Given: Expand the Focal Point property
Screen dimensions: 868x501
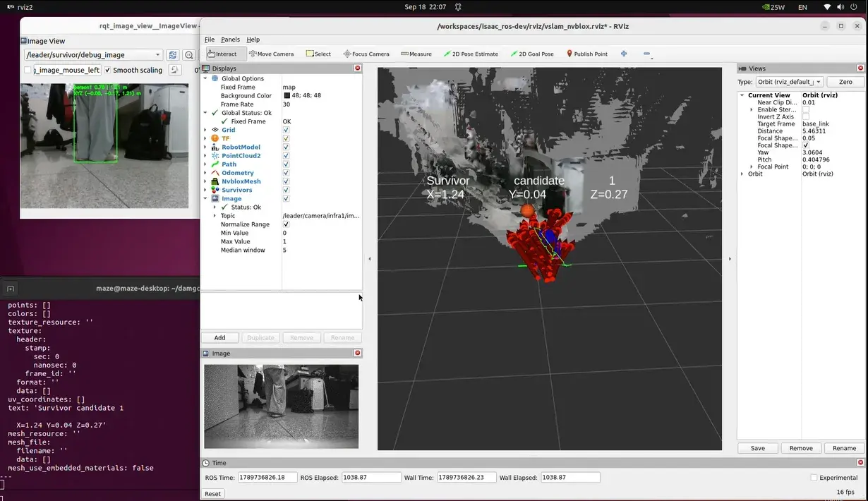Looking at the screenshot, I should (752, 167).
